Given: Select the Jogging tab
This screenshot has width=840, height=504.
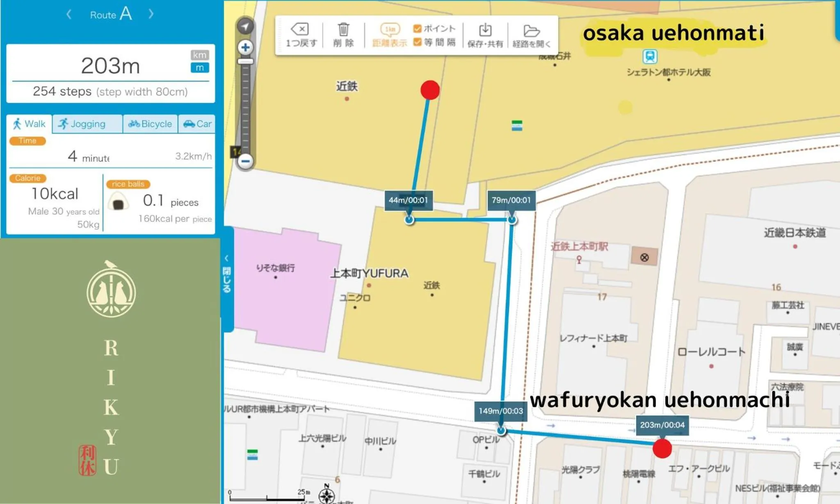Looking at the screenshot, I should click(87, 124).
